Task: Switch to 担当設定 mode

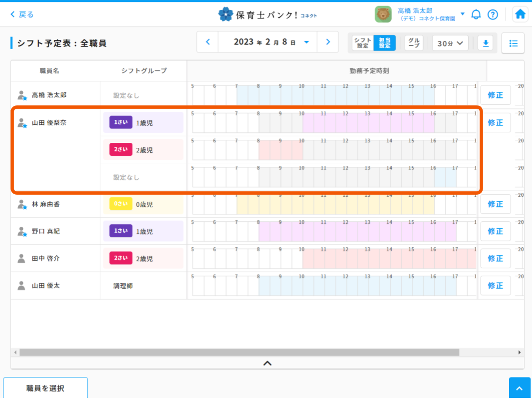Action: pos(384,43)
